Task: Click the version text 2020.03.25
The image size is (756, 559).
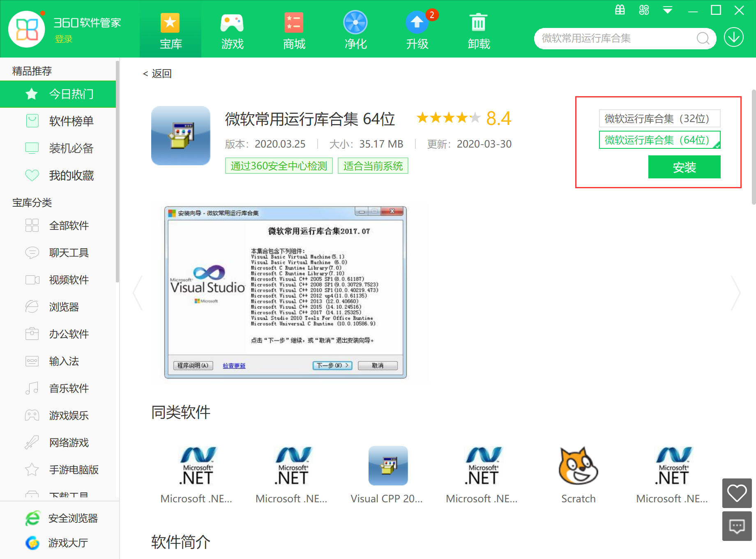Action: coord(280,144)
